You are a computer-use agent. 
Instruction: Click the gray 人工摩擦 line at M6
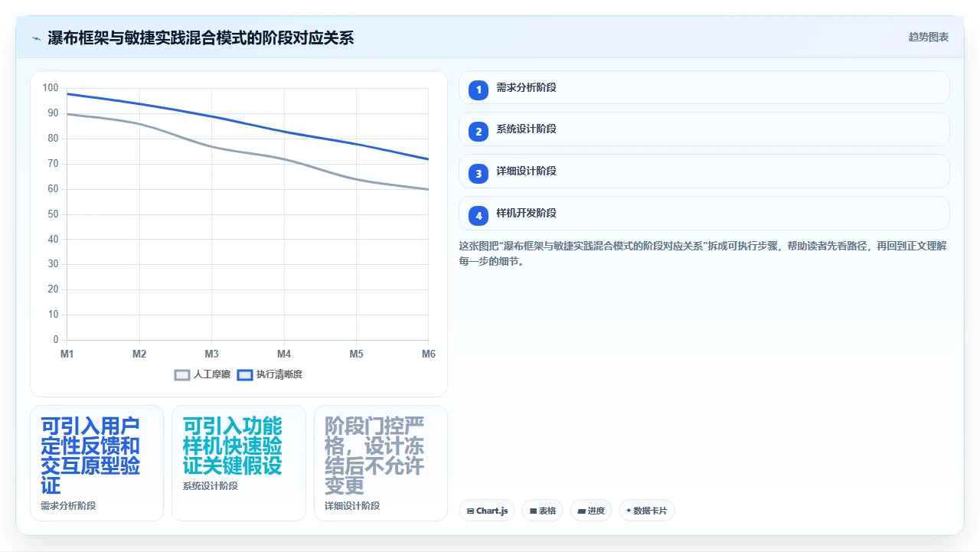pos(428,189)
